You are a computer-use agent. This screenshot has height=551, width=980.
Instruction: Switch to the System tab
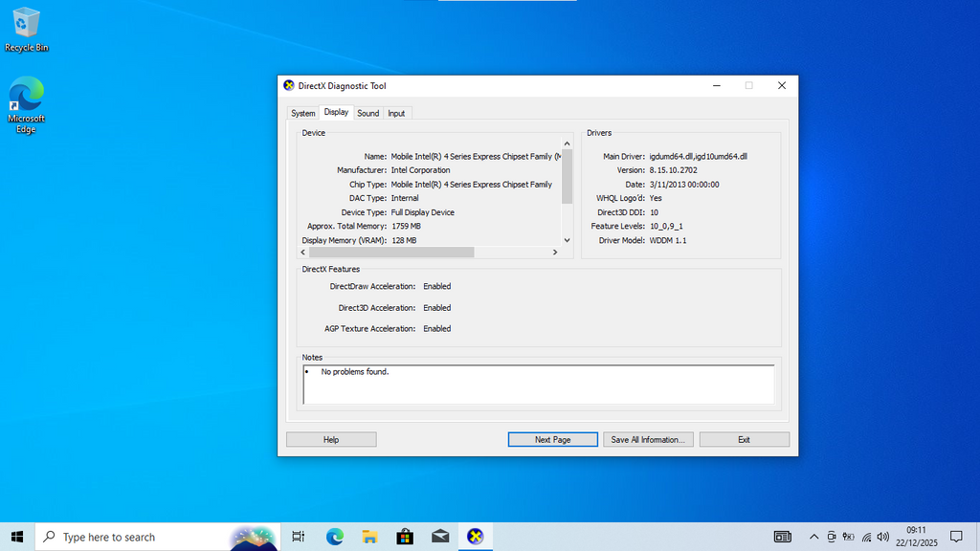click(x=302, y=113)
